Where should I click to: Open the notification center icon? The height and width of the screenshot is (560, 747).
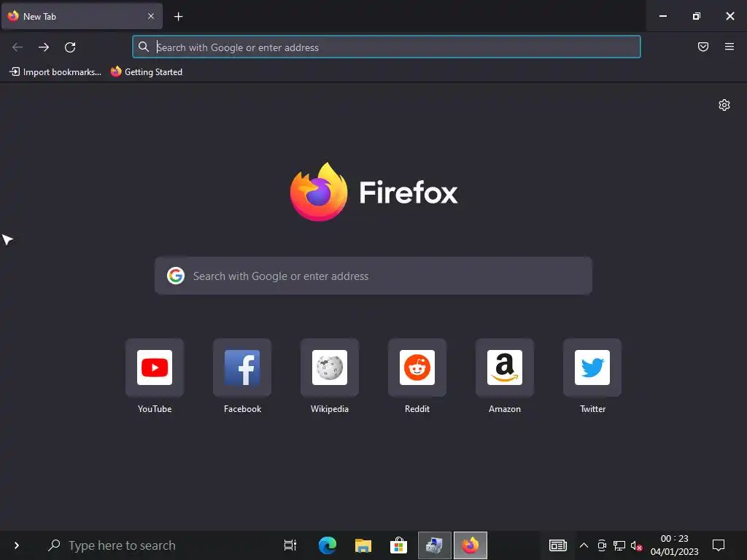[719, 545]
